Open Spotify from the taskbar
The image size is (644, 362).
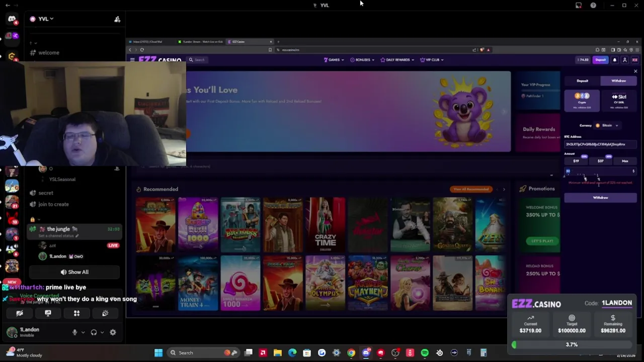tap(425, 352)
